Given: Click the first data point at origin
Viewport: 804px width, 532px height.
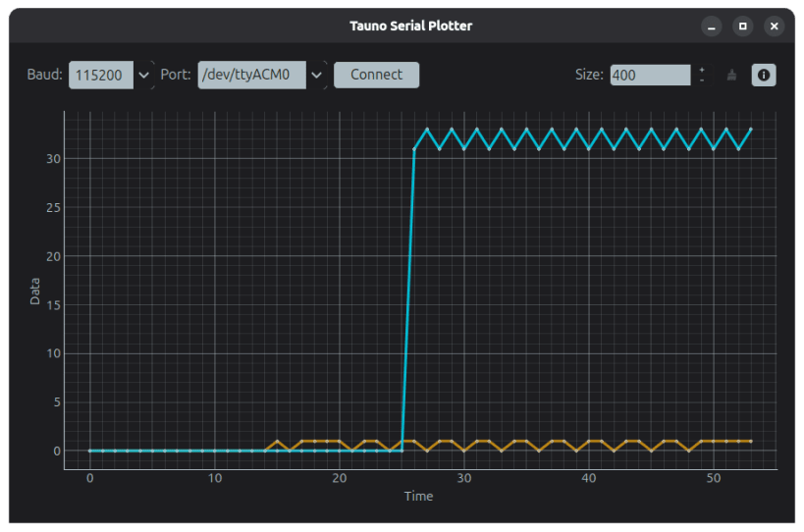Looking at the screenshot, I should point(90,451).
